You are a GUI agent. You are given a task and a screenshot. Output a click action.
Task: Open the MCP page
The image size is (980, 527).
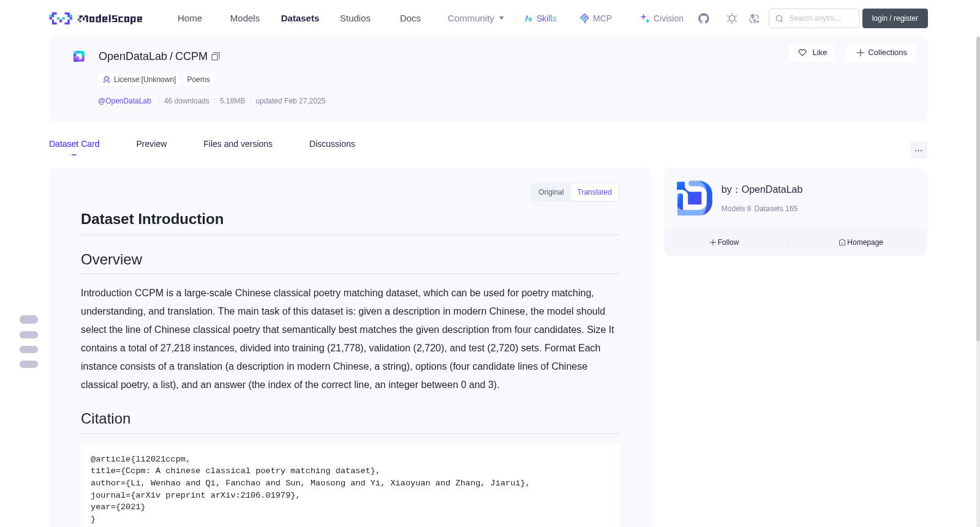(596, 18)
